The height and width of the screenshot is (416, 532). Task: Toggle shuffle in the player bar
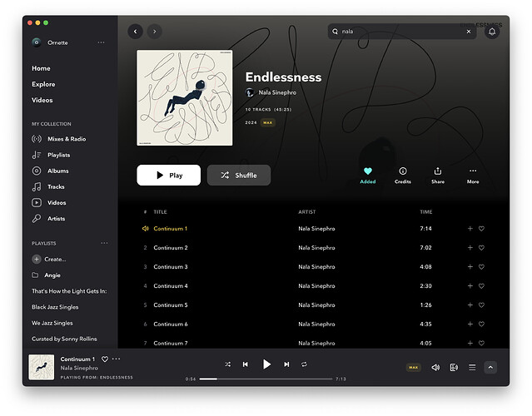click(227, 364)
